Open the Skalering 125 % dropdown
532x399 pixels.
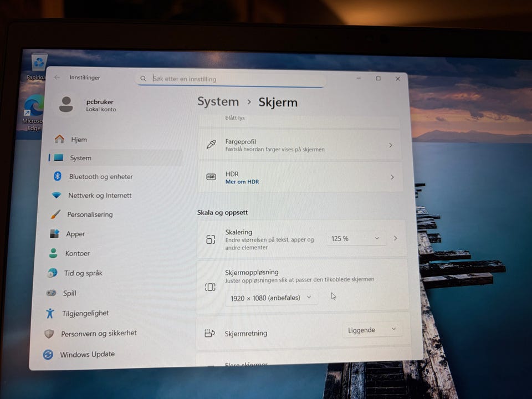tap(356, 238)
